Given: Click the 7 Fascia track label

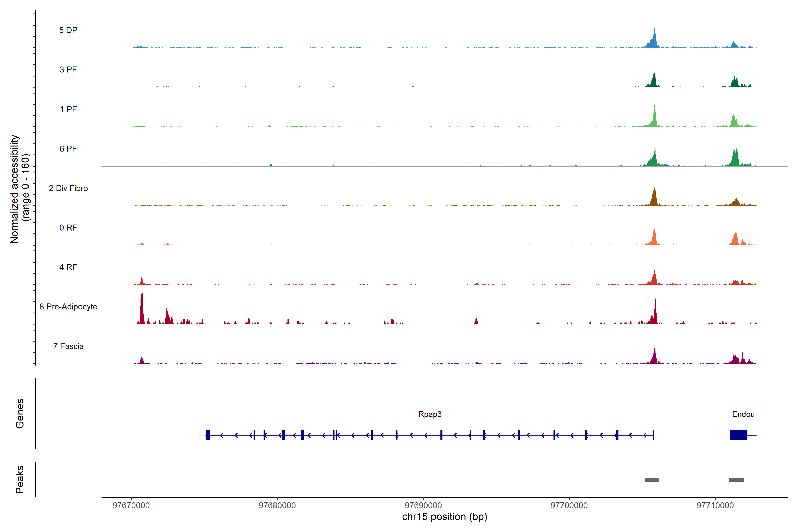Looking at the screenshot, I should coord(68,346).
